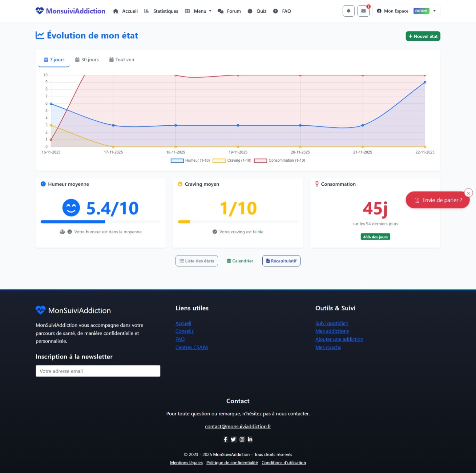This screenshot has width=476, height=473.
Task: Select the Tout voir tab
Action: pos(122,60)
